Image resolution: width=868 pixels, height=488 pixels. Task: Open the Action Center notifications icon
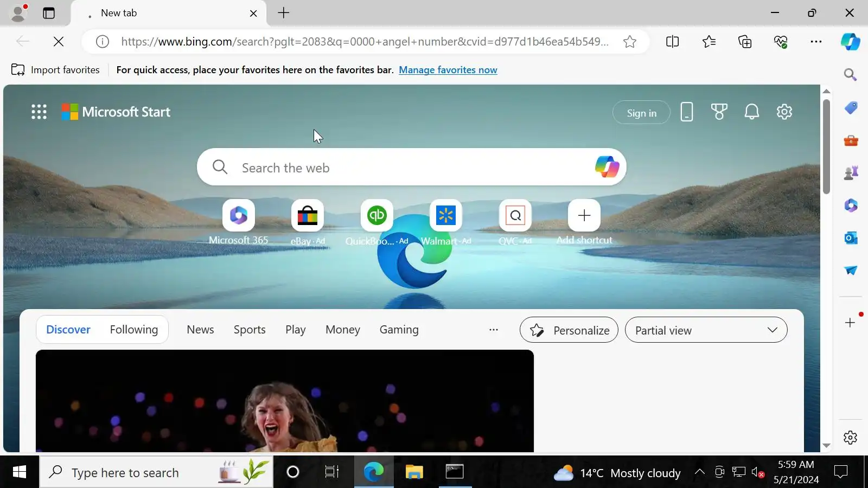click(x=840, y=472)
